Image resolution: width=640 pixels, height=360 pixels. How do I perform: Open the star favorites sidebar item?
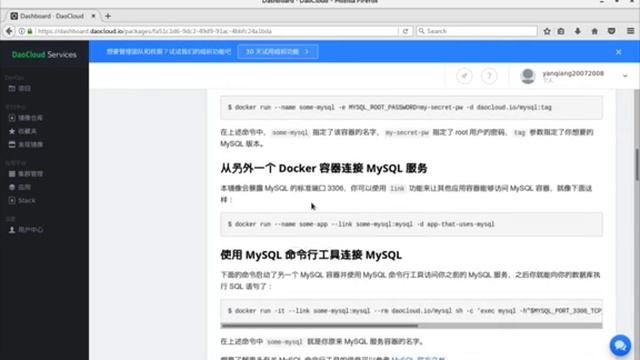click(22, 131)
